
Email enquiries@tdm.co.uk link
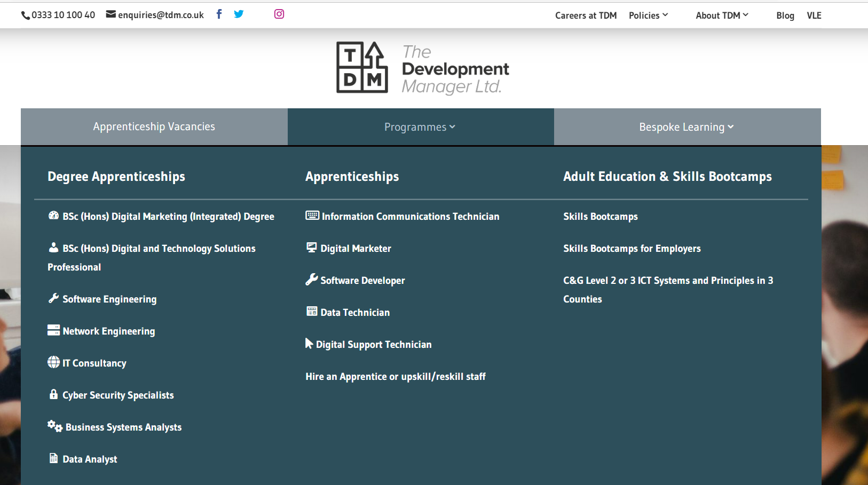(x=161, y=15)
